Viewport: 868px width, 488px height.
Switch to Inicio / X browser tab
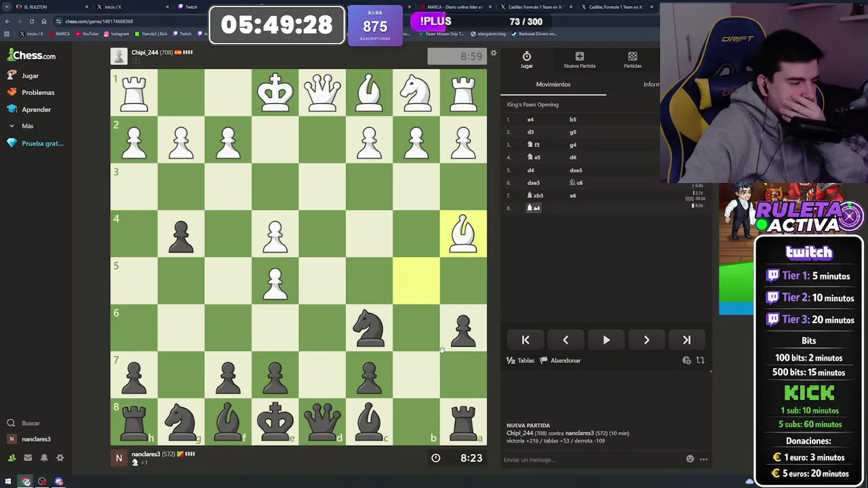coord(132,7)
